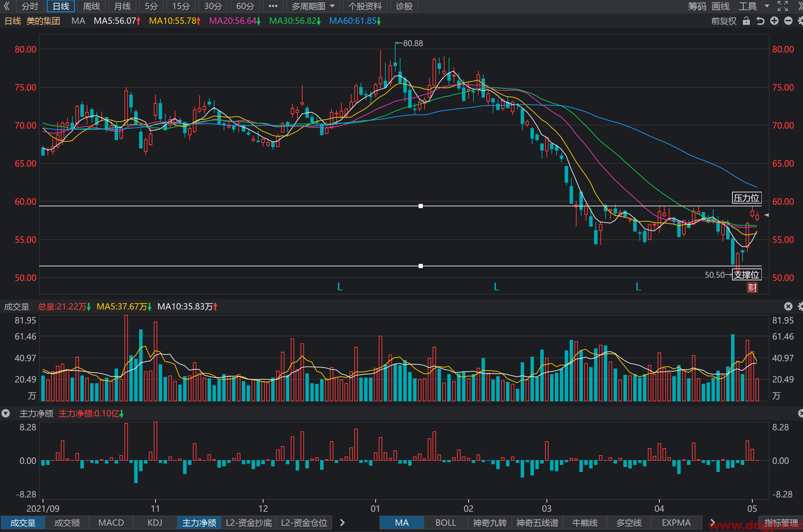Collapse the 主力净额 indicator panel

[6, 414]
